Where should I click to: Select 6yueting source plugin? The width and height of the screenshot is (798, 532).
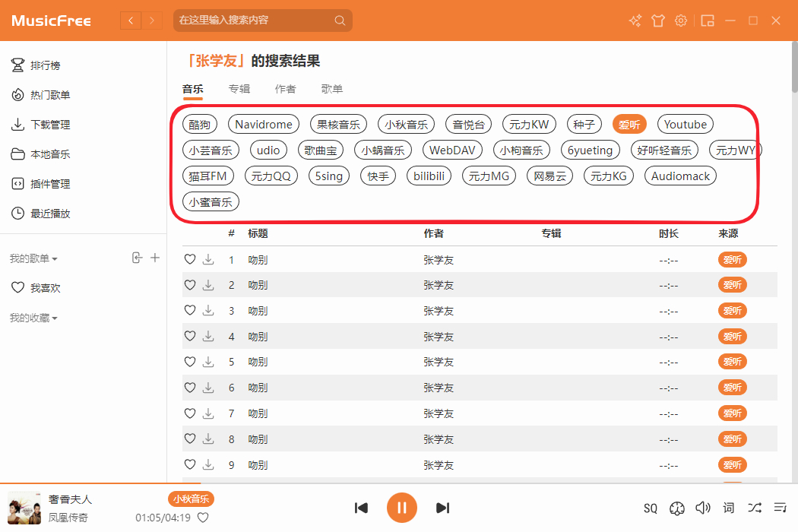591,150
